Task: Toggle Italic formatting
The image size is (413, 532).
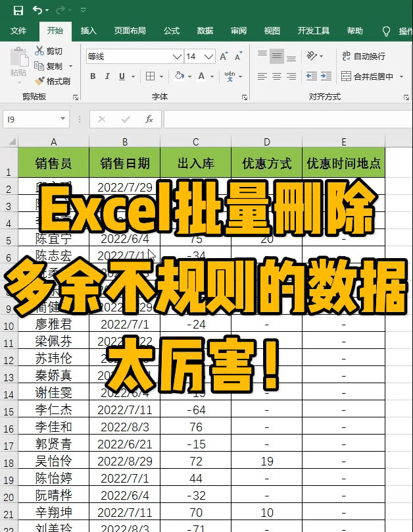Action: [x=107, y=76]
